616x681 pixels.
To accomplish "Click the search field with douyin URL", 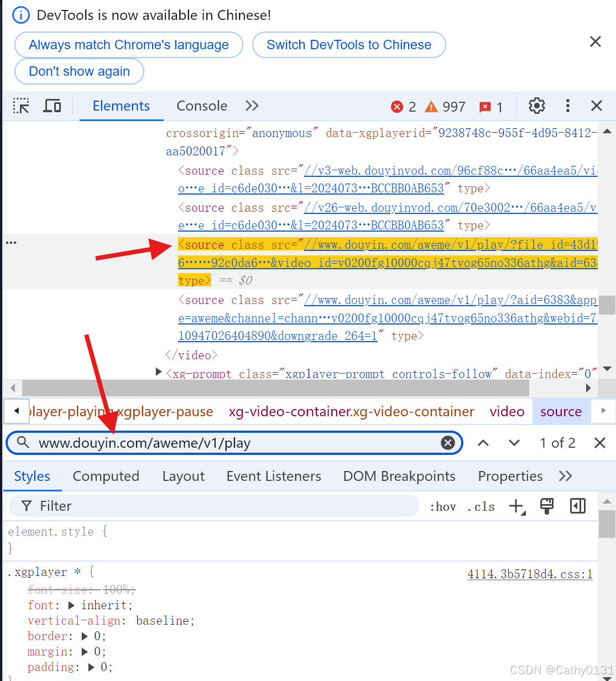I will point(233,443).
